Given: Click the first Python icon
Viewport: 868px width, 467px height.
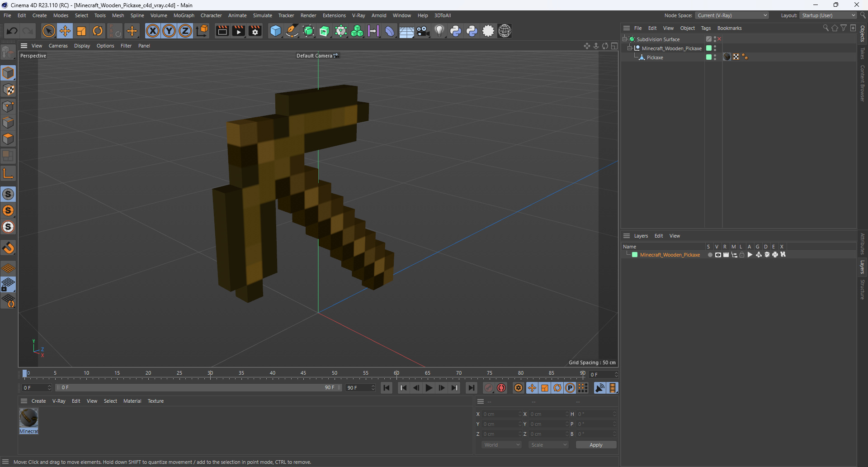Looking at the screenshot, I should [456, 31].
